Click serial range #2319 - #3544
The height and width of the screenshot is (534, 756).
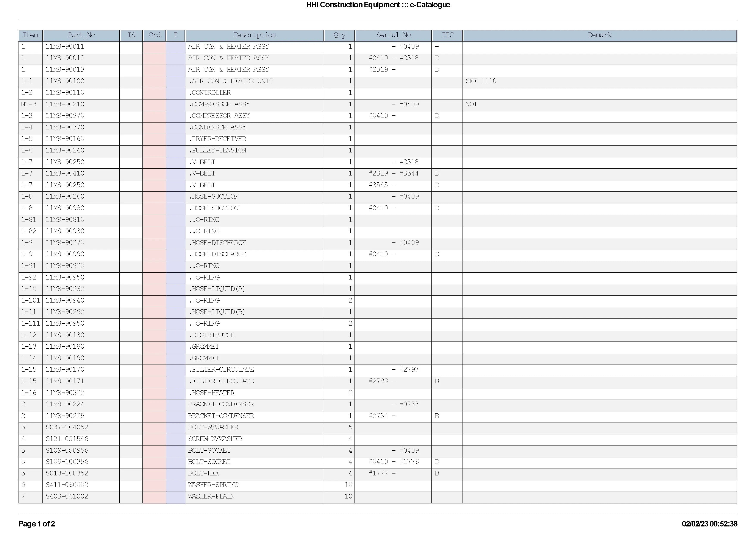[393, 173]
